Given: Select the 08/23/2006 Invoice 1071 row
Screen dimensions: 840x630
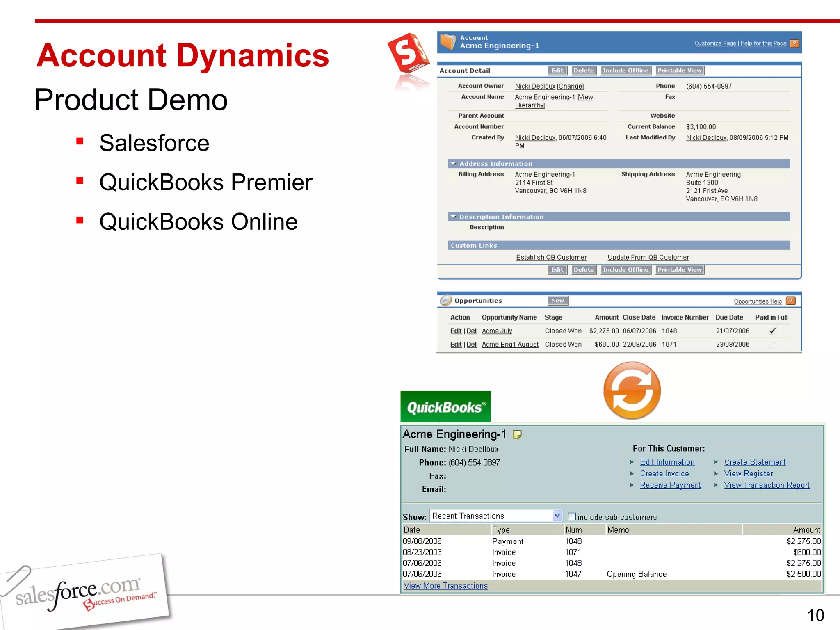Looking at the screenshot, I should point(612,552).
